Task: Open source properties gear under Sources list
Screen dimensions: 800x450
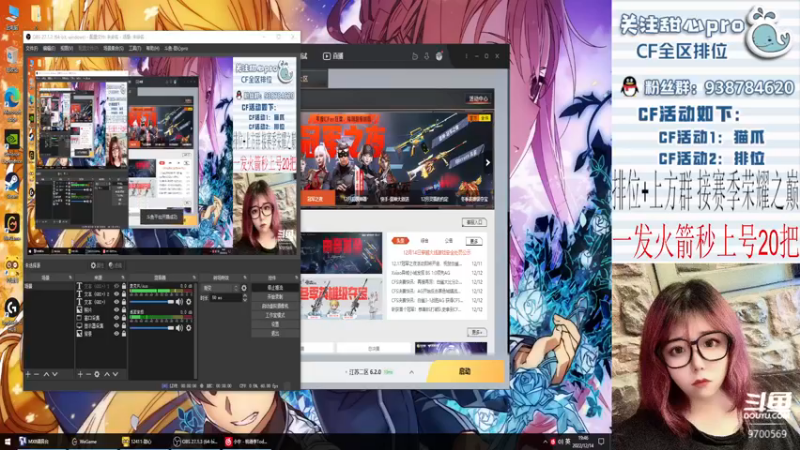Action: pyautogui.click(x=97, y=374)
